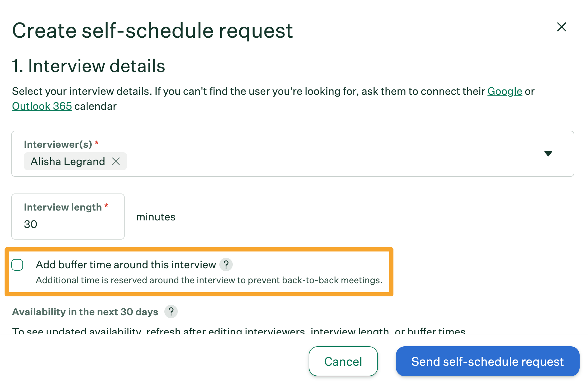The height and width of the screenshot is (387, 588).
Task: Click the 'Availability in the next 30 days' heading
Action: 85,312
